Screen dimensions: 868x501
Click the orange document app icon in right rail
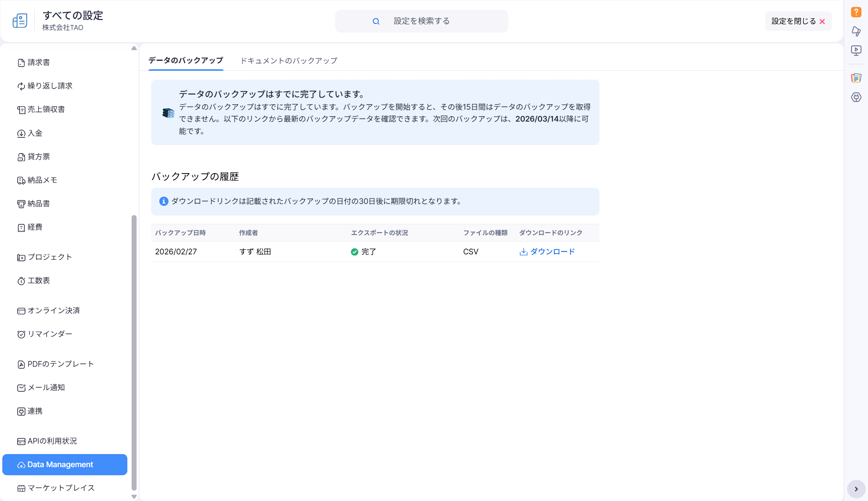tap(856, 78)
